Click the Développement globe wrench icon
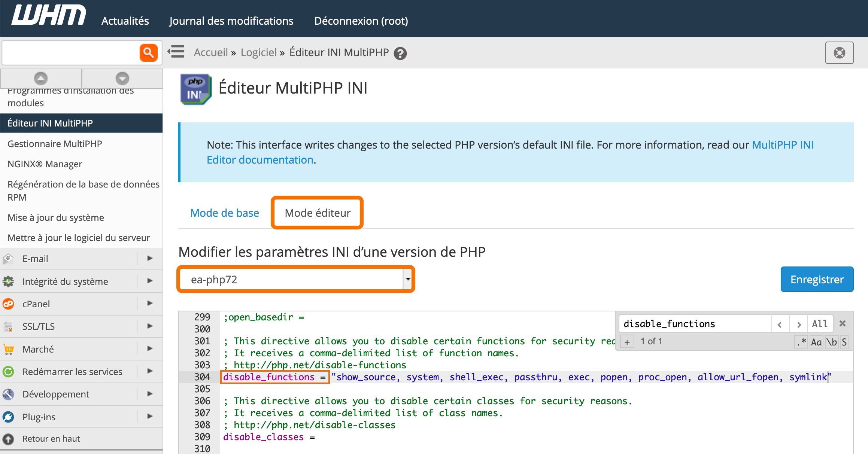868x454 pixels. point(8,394)
